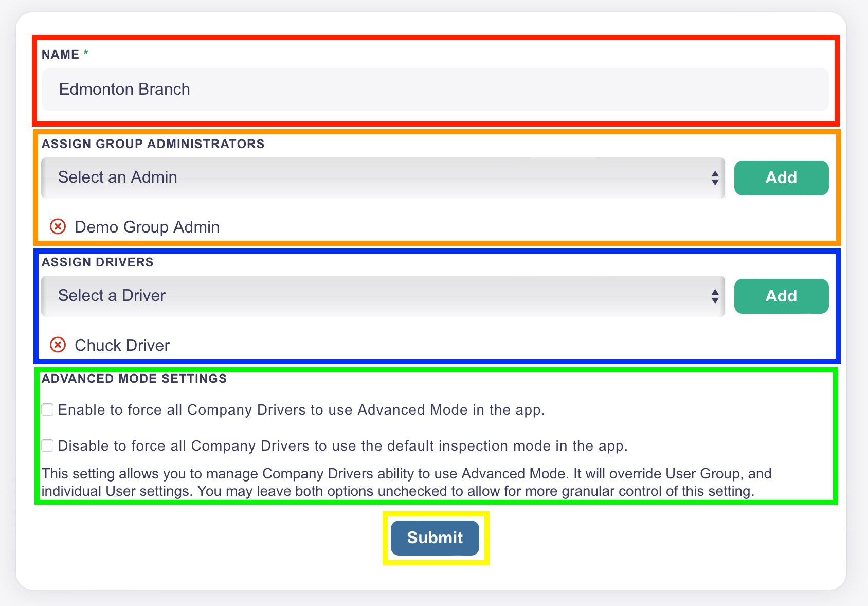The width and height of the screenshot is (868, 606).
Task: Open the Select an Admin dropdown
Action: 383,177
